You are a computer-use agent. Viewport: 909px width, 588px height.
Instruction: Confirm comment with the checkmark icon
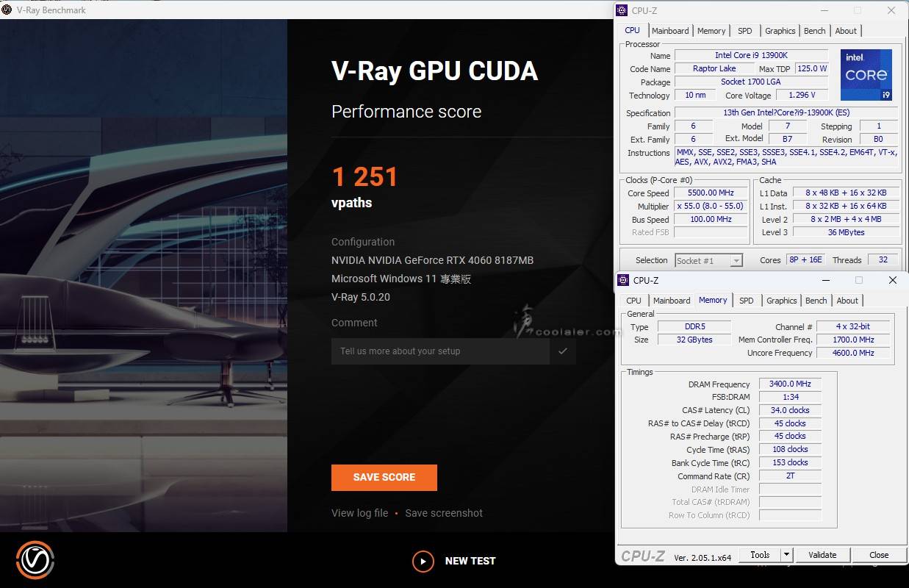tap(562, 351)
